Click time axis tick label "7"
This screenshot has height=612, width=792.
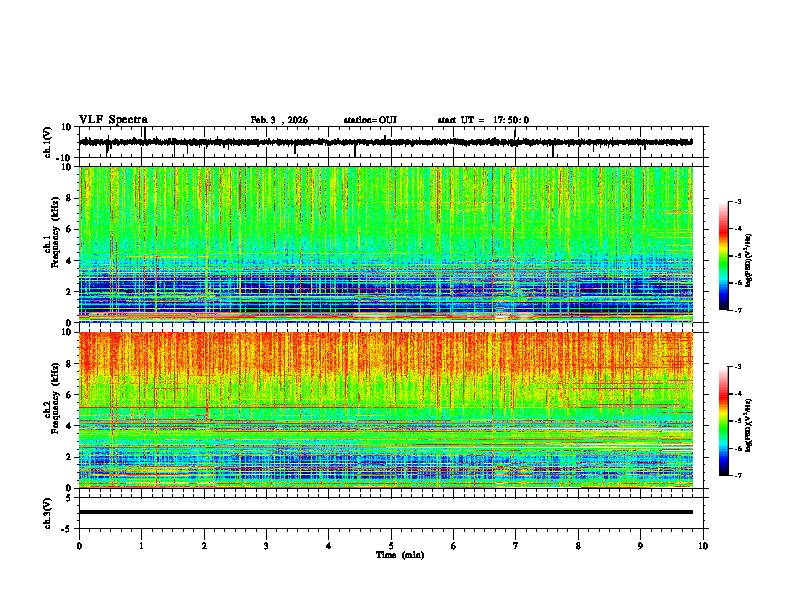click(x=516, y=546)
